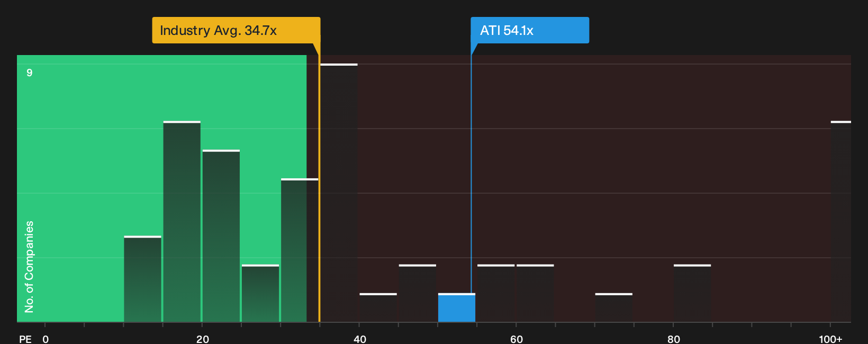Click the y-axis value 9
Image resolution: width=868 pixels, height=344 pixels.
tap(30, 73)
